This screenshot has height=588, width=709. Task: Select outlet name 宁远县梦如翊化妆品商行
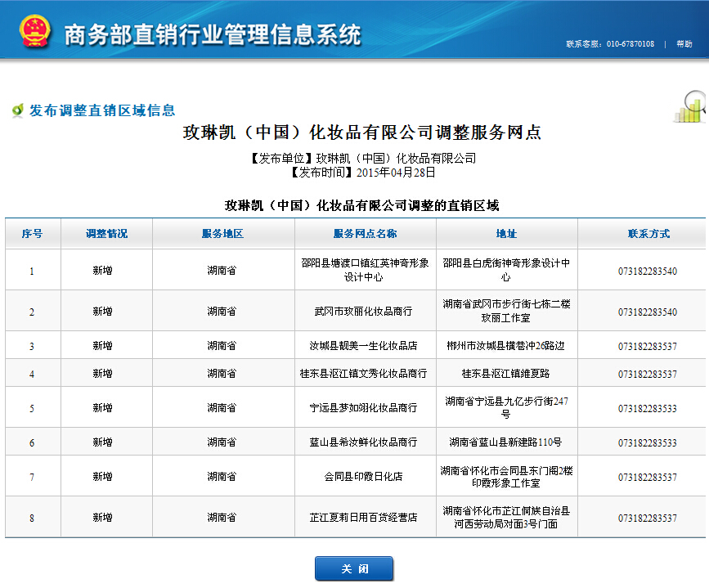364,408
